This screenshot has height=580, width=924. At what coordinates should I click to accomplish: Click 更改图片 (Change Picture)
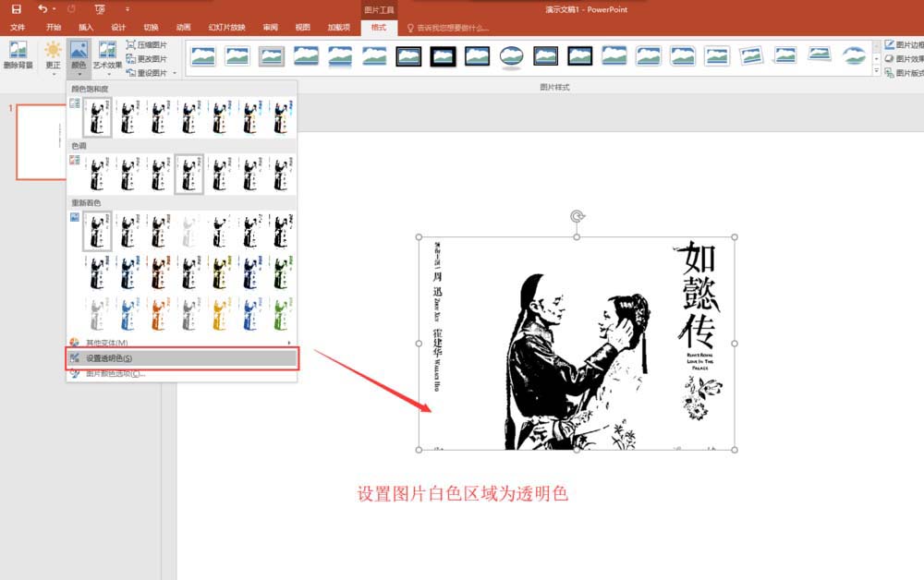(x=147, y=59)
